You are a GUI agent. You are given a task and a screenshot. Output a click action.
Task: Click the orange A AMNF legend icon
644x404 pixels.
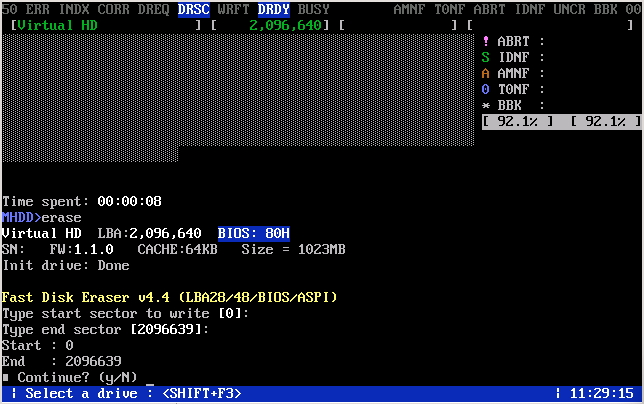click(486, 73)
